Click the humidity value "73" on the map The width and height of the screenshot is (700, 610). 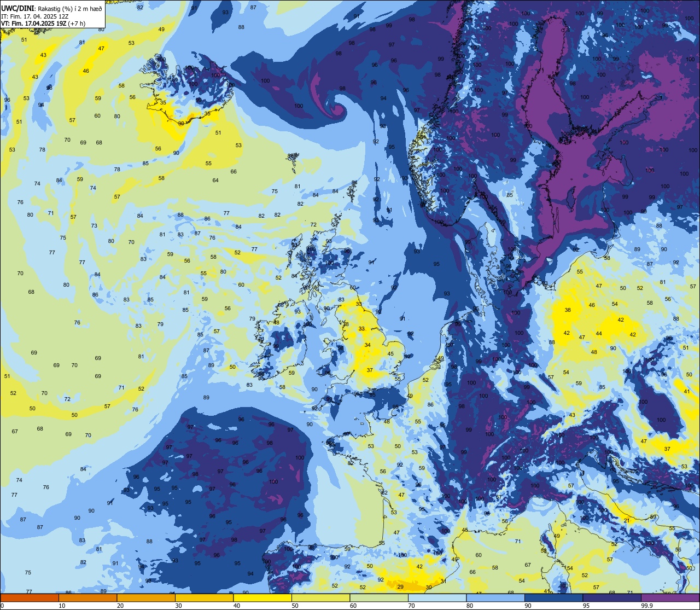tap(94, 225)
